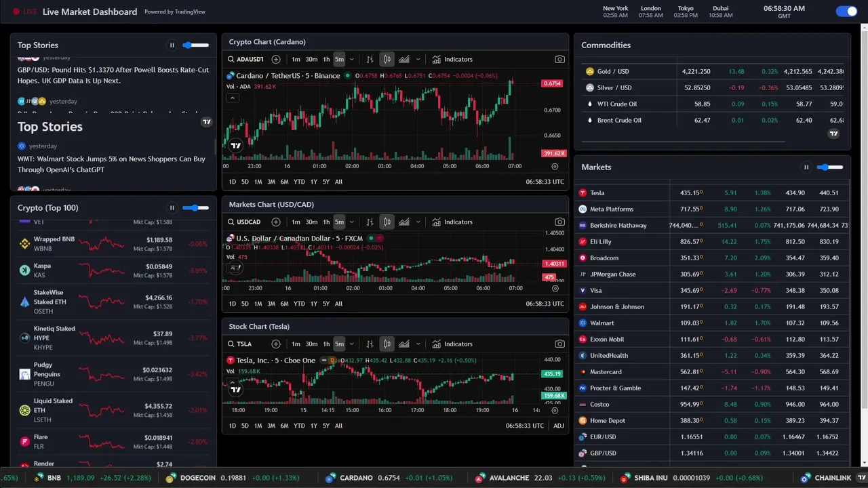The height and width of the screenshot is (488, 868).
Task: Expand time interval dropdown on USD/CAD chart
Action: click(x=351, y=222)
